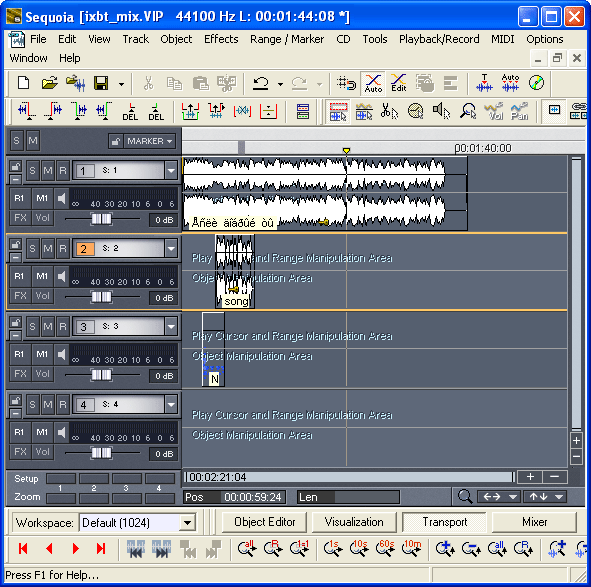591x587 pixels.
Task: Open a project via folder icon
Action: 50,83
